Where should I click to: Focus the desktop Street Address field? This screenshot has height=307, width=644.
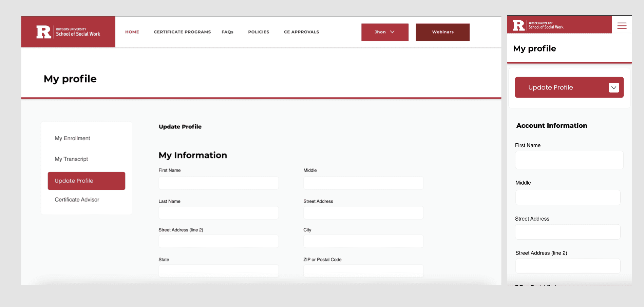(x=363, y=213)
